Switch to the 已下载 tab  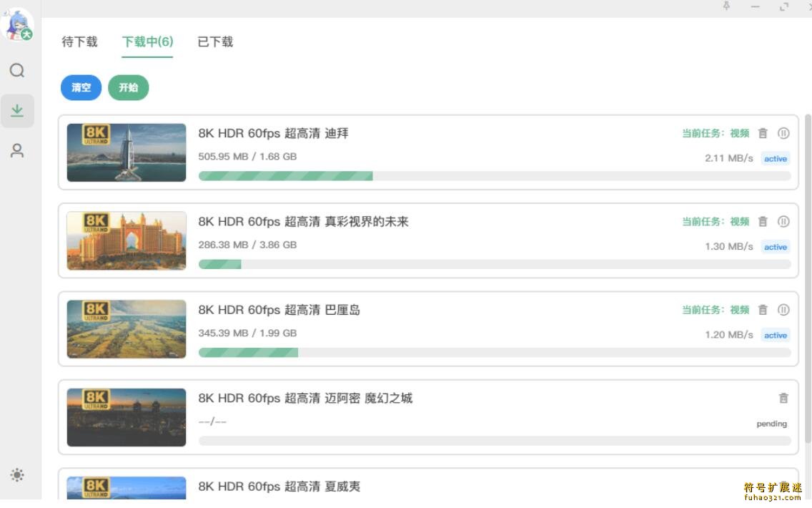point(215,41)
